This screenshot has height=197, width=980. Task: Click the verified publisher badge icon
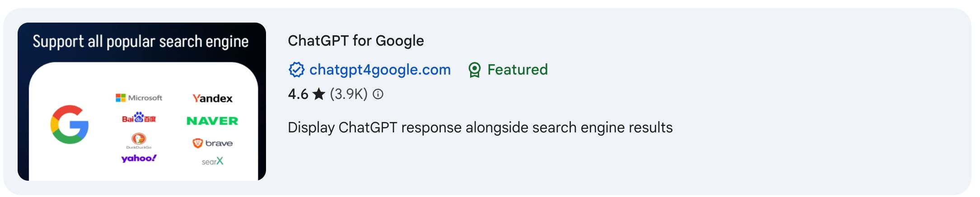click(x=296, y=70)
